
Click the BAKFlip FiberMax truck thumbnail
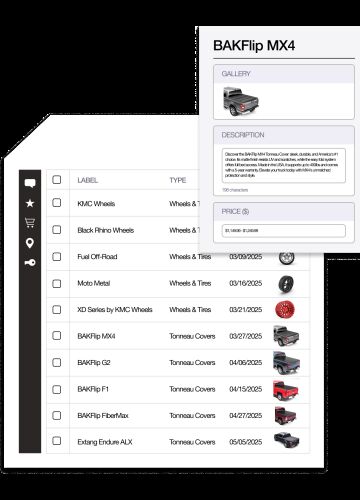tap(285, 416)
